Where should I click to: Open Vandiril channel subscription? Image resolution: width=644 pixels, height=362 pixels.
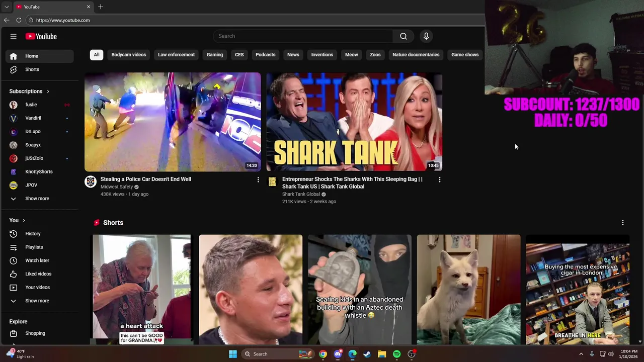40,118
